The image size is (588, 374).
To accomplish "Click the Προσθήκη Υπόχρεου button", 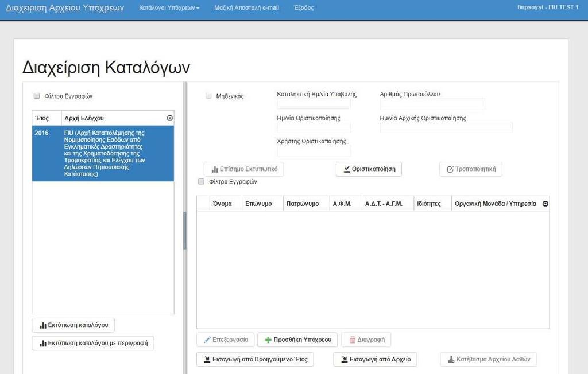I will [297, 340].
